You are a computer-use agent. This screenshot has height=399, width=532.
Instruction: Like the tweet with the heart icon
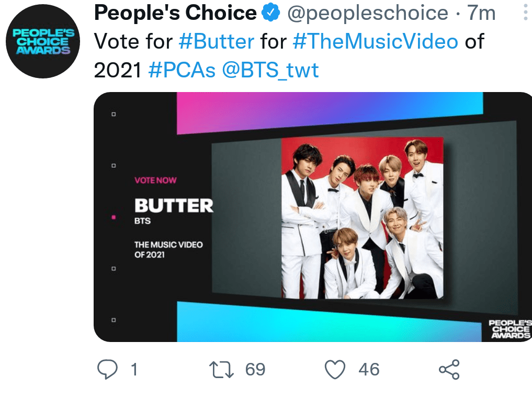click(335, 370)
